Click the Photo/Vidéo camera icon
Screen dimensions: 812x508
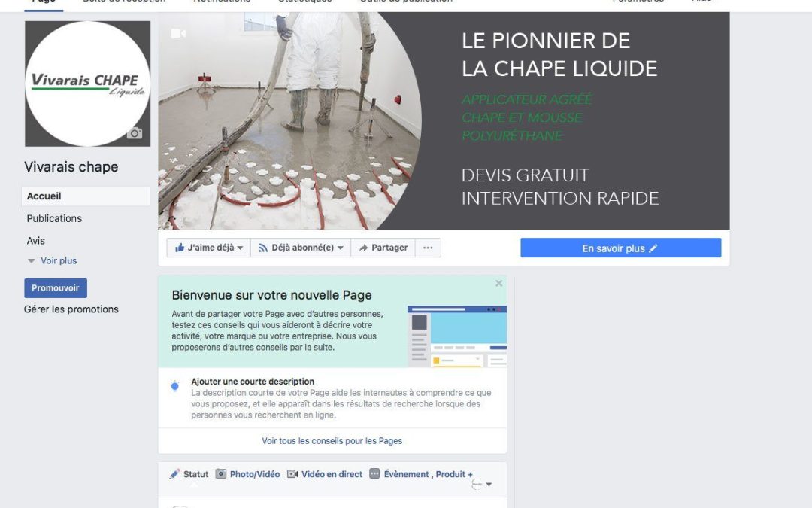[x=220, y=474]
